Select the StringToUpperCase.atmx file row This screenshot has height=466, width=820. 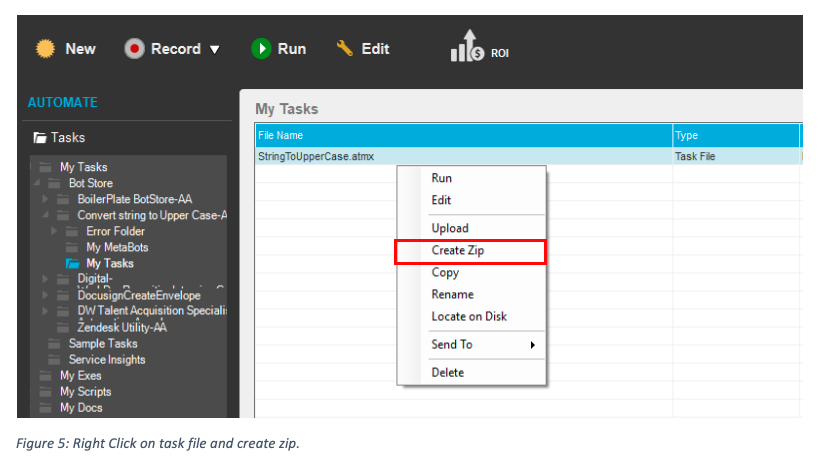tap(316, 156)
